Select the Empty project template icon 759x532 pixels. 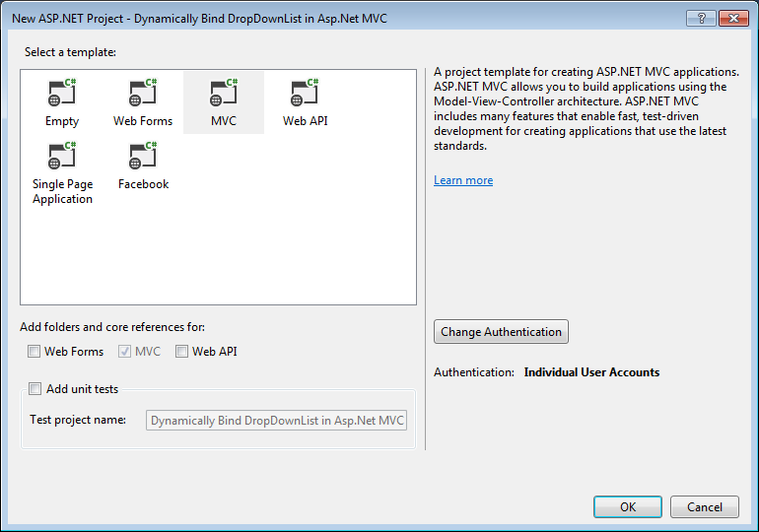coord(62,93)
